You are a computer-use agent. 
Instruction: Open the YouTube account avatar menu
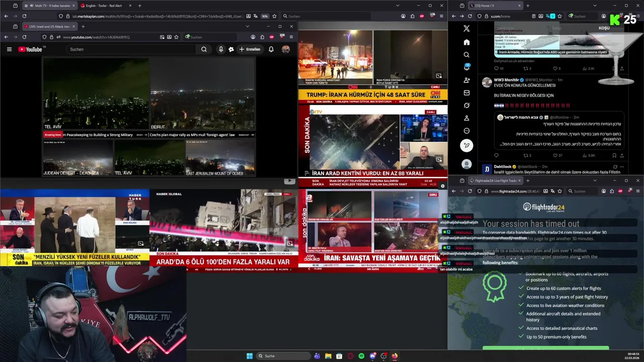tap(286, 49)
